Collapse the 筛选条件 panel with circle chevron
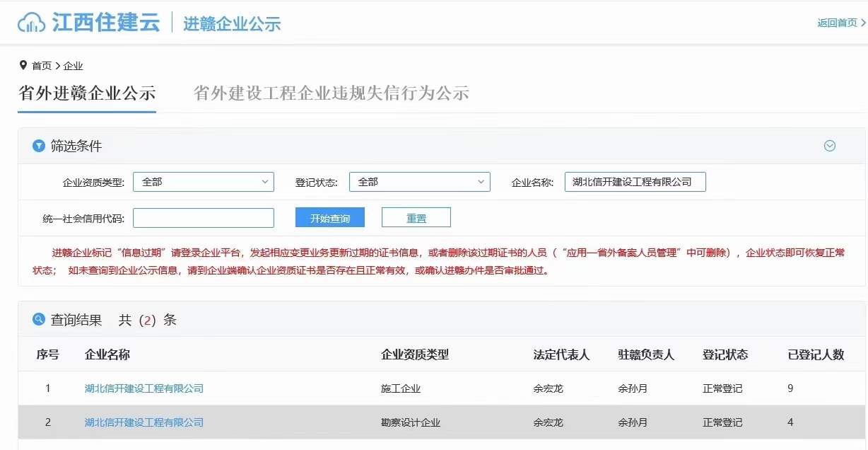Screen dimensions: 868x450 [830, 146]
